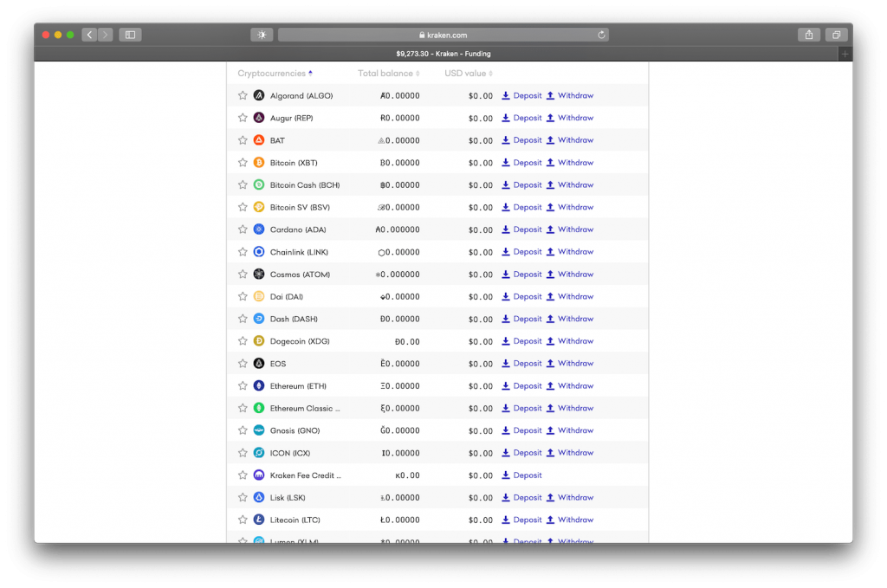Toggle favorite star for Litecoin
Image resolution: width=887 pixels, height=588 pixels.
[243, 520]
